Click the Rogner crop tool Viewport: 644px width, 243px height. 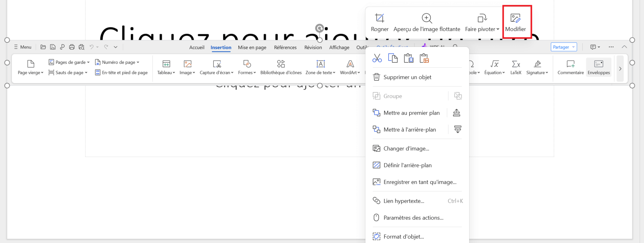coord(380,23)
